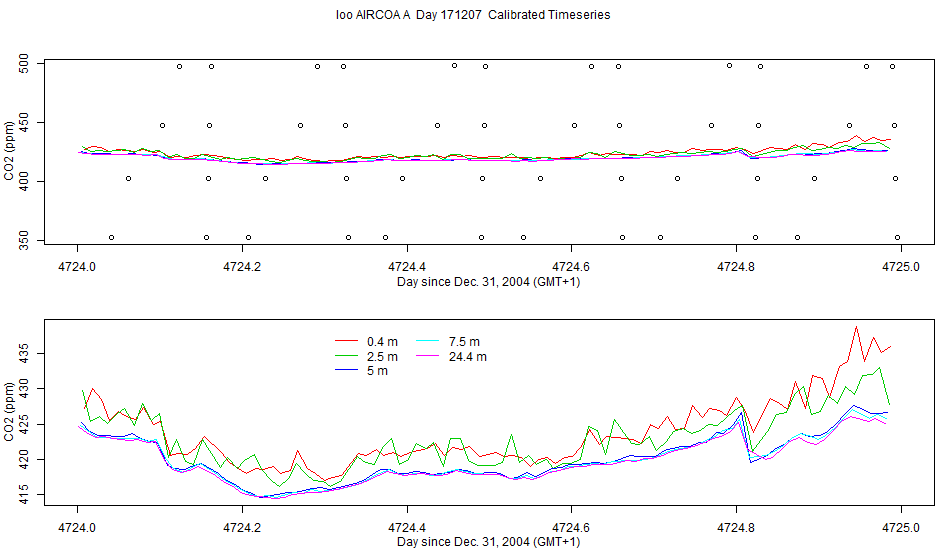Image resolution: width=950 pixels, height=550 pixels.
Task: Click the '500' y-axis tick label
Action: coord(24,64)
